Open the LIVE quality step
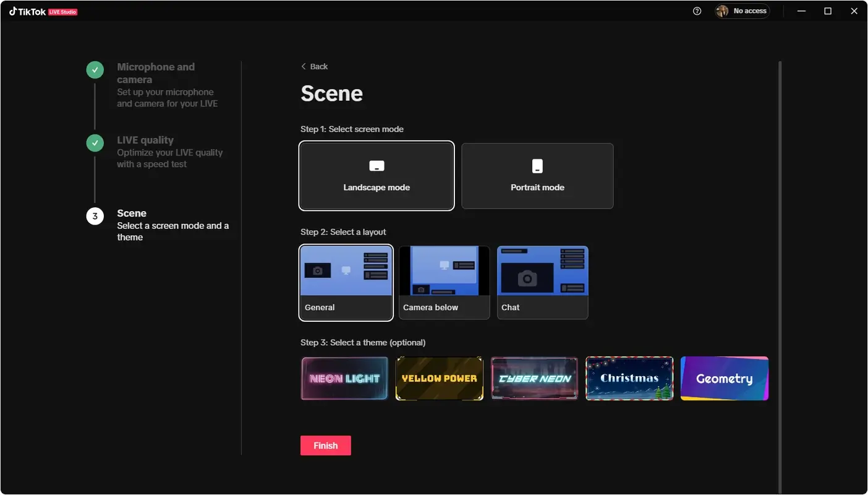 145,140
